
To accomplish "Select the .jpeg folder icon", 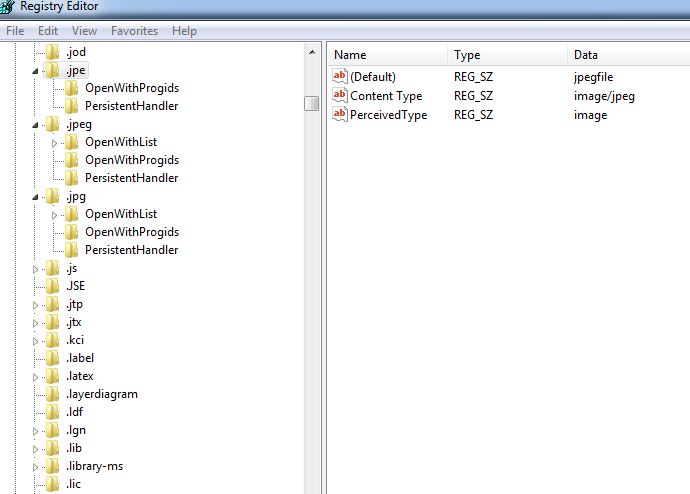I will (x=52, y=124).
